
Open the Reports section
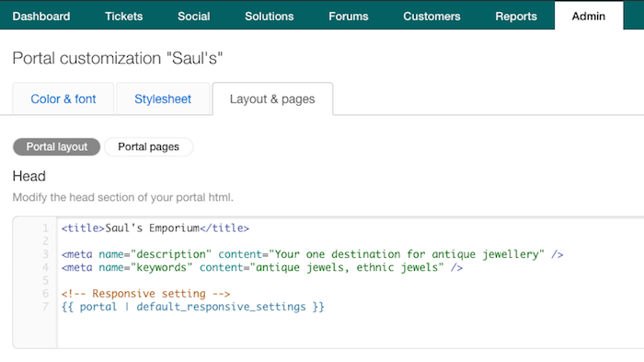point(516,16)
